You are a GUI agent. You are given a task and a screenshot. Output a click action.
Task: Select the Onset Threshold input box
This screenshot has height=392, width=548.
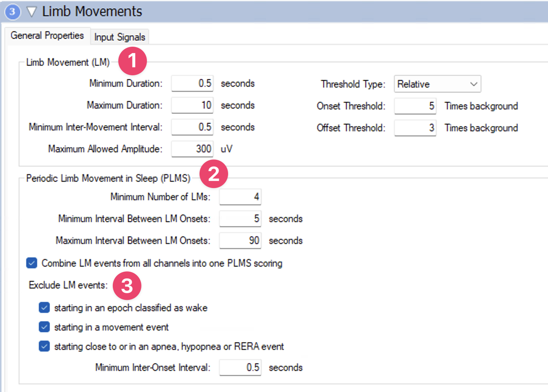(x=415, y=106)
